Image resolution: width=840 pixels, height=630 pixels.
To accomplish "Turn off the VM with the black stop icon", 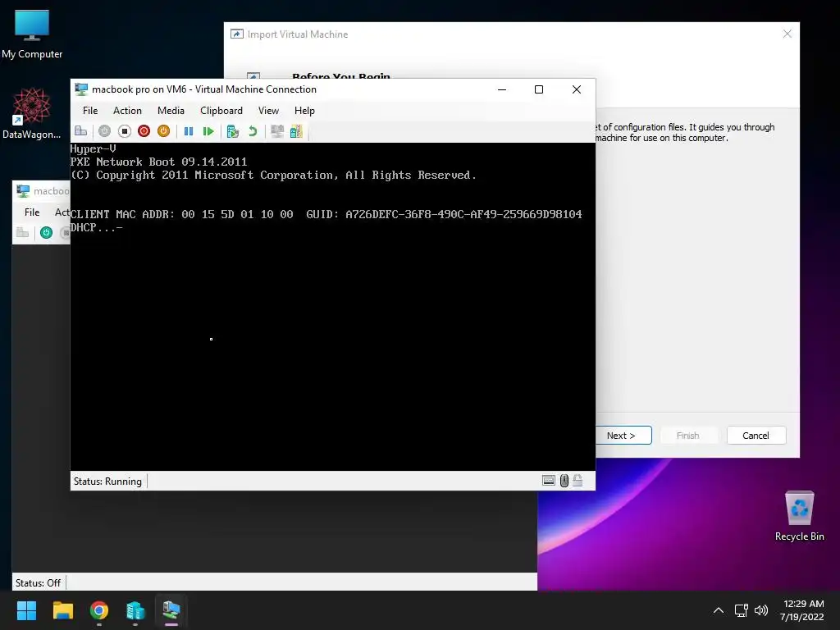I will [125, 131].
